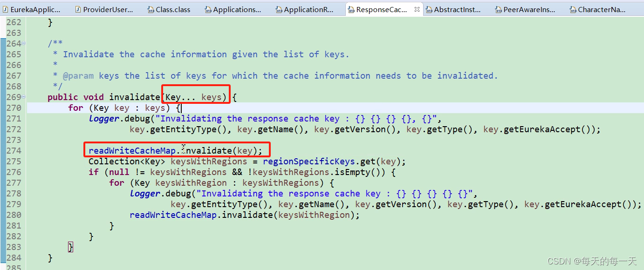644x270 pixels.
Task: Click 'readWriteCacheMap' on line 274
Action: pos(132,150)
